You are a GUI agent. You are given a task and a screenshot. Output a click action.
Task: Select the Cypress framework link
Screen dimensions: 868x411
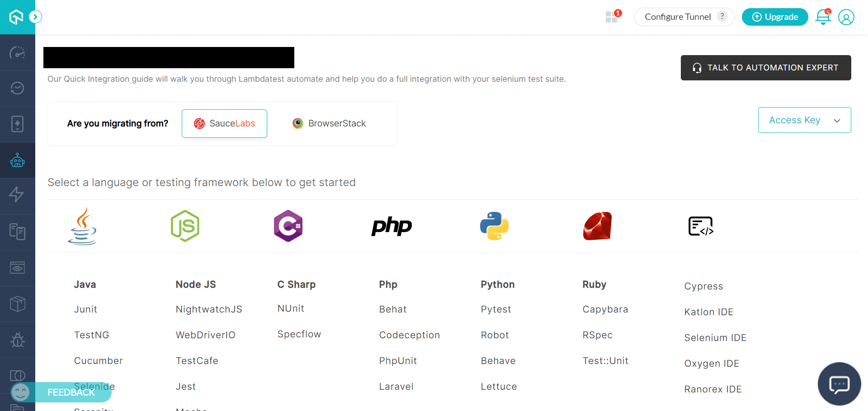click(703, 286)
